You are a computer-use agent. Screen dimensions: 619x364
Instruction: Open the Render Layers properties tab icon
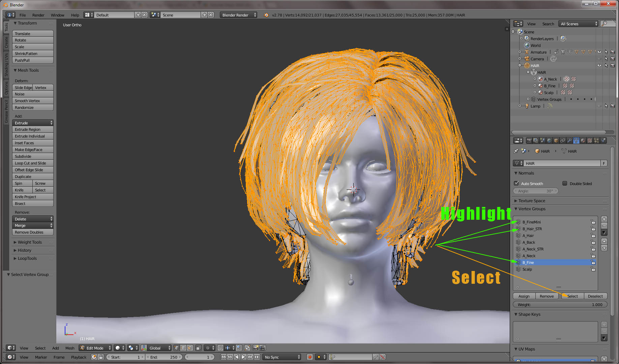pos(536,141)
